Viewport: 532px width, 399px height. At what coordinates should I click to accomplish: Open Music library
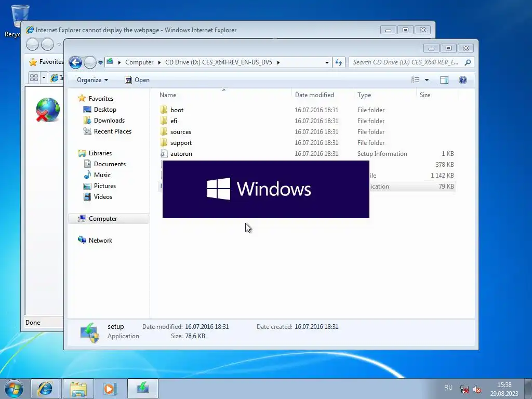tap(102, 175)
